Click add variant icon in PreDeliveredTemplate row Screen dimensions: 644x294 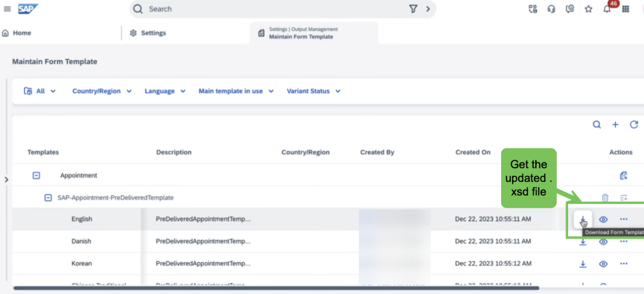624,198
